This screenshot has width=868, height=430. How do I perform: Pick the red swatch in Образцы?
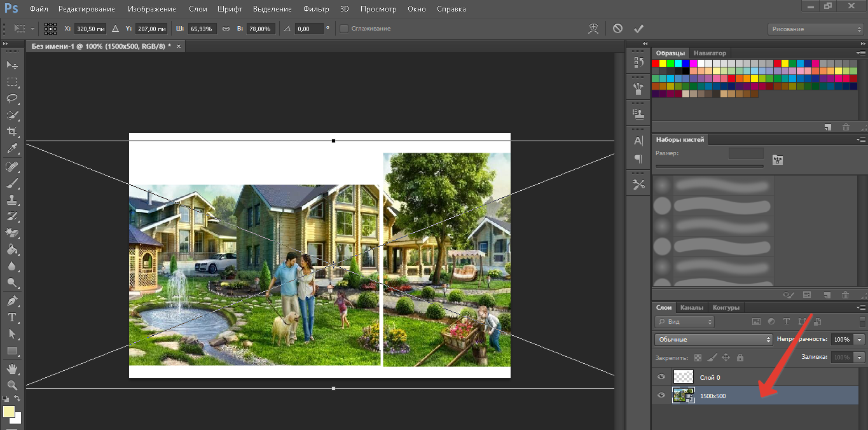click(x=656, y=63)
